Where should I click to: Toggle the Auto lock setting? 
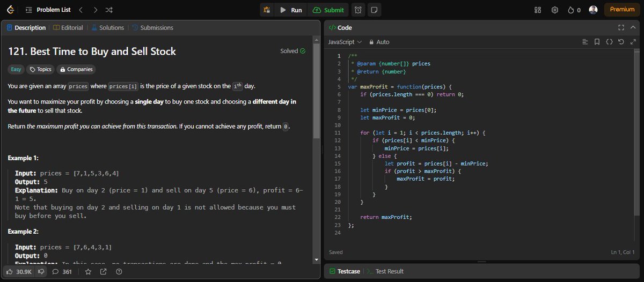click(379, 42)
